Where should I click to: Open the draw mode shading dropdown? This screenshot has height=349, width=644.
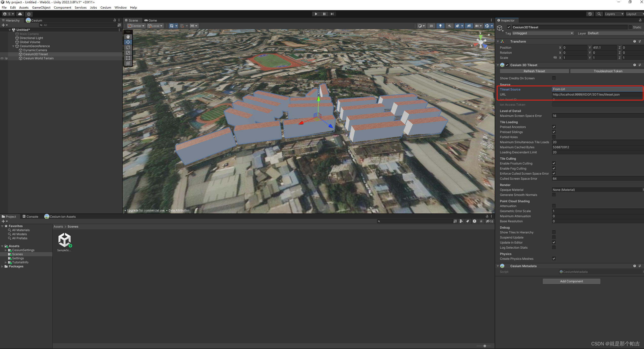point(421,26)
